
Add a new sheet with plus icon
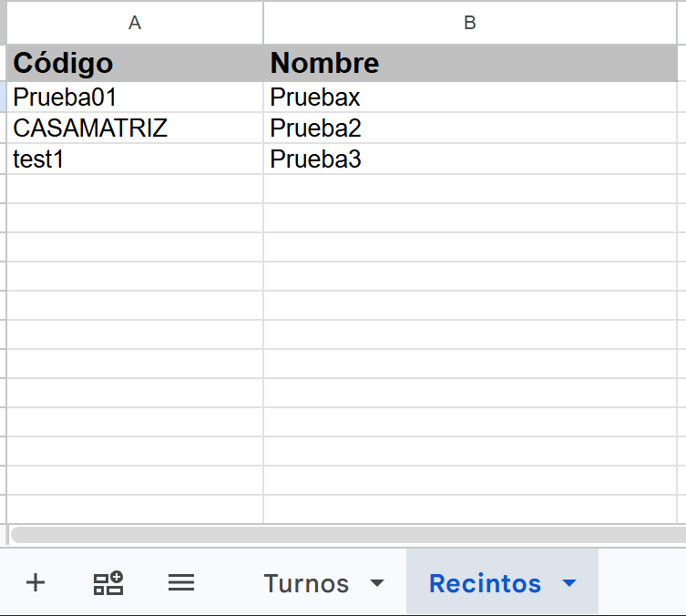click(36, 583)
